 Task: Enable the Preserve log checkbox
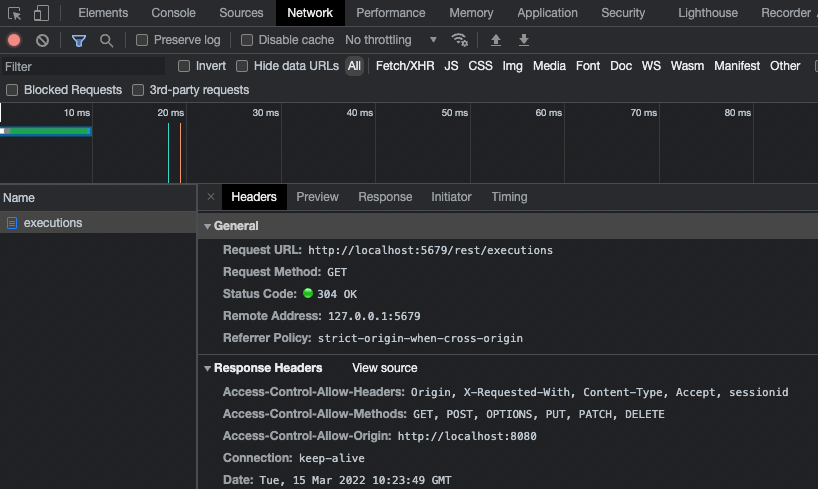(142, 40)
